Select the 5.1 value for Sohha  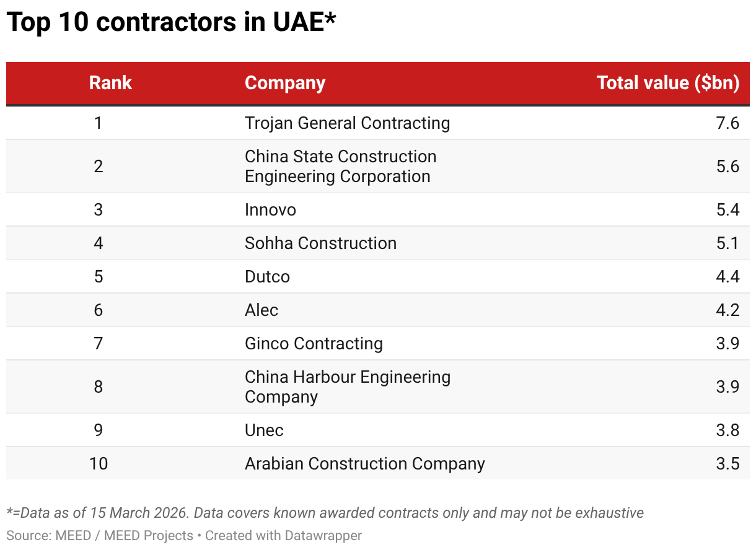[x=727, y=243]
